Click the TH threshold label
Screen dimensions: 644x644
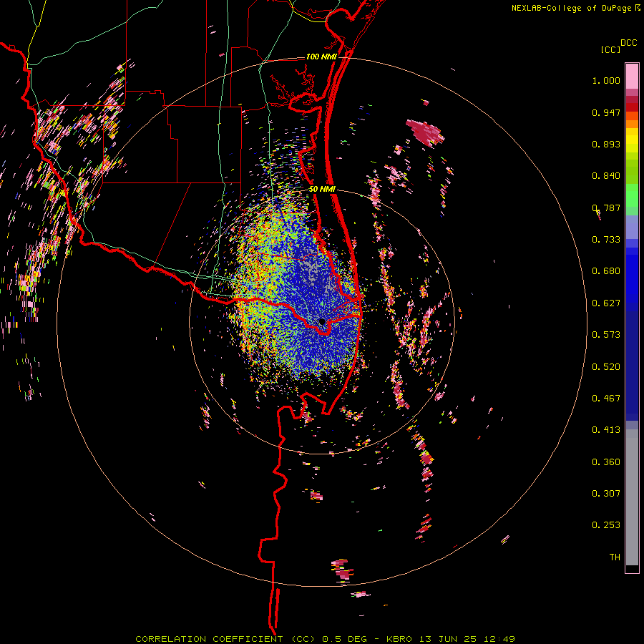pyautogui.click(x=615, y=557)
